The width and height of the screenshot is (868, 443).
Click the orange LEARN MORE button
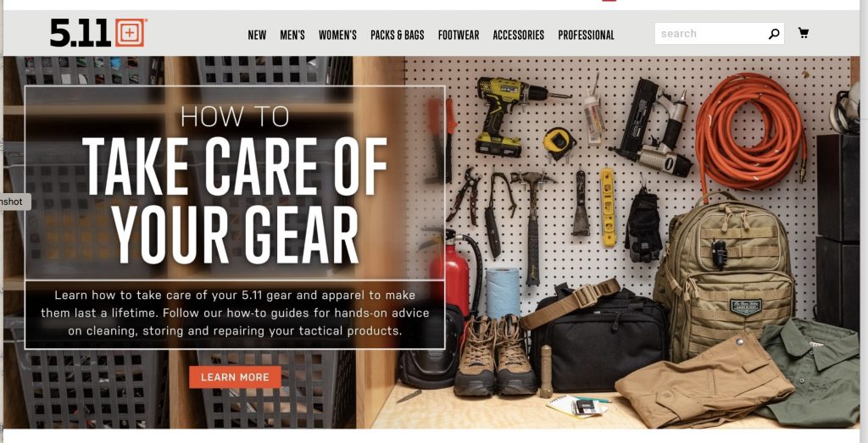[x=236, y=377]
